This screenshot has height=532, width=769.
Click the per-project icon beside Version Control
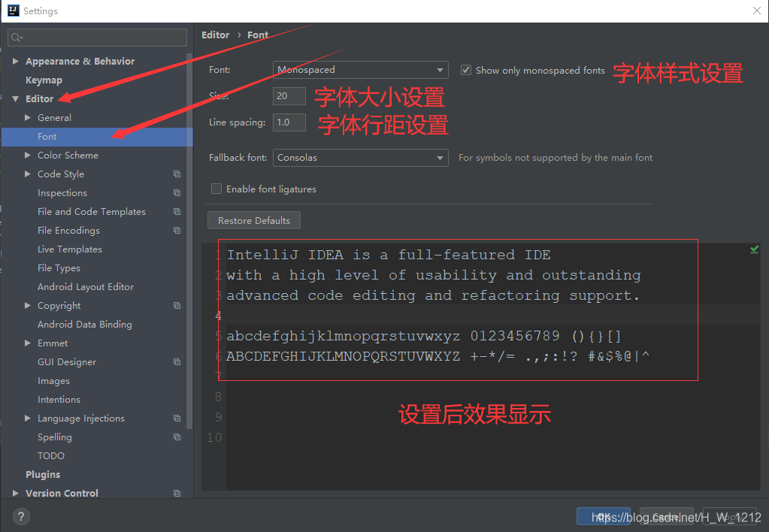point(177,493)
